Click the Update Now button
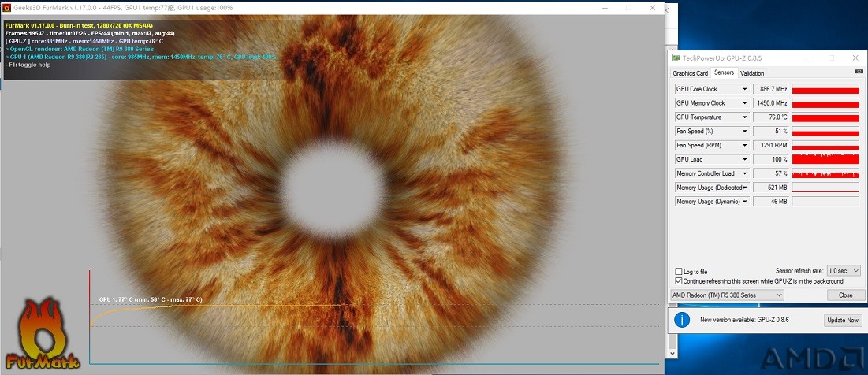This screenshot has width=868, height=375. (843, 320)
